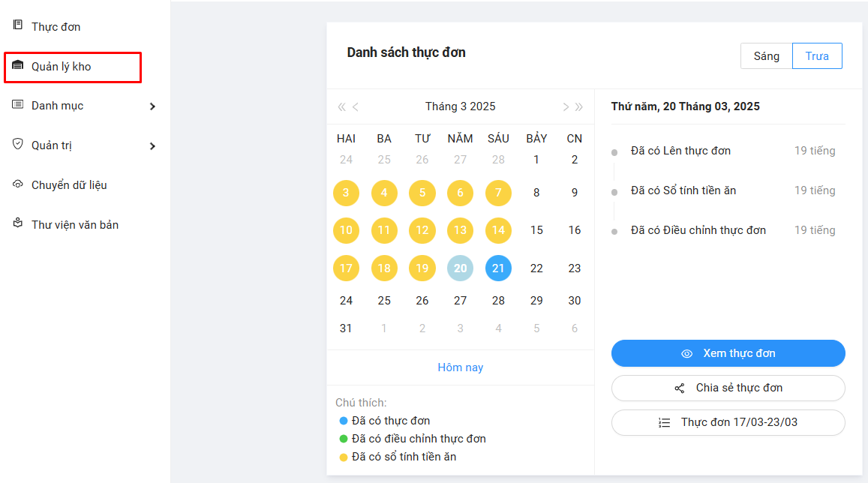Open the Thư viện văn bản menu item
This screenshot has width=868, height=483.
click(x=75, y=225)
